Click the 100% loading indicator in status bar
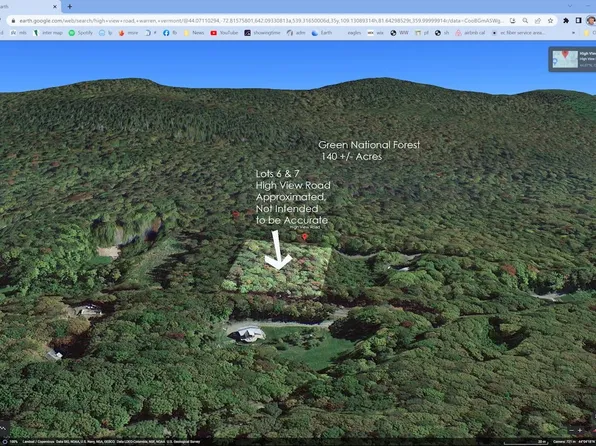The height and width of the screenshot is (446, 596). (10, 442)
